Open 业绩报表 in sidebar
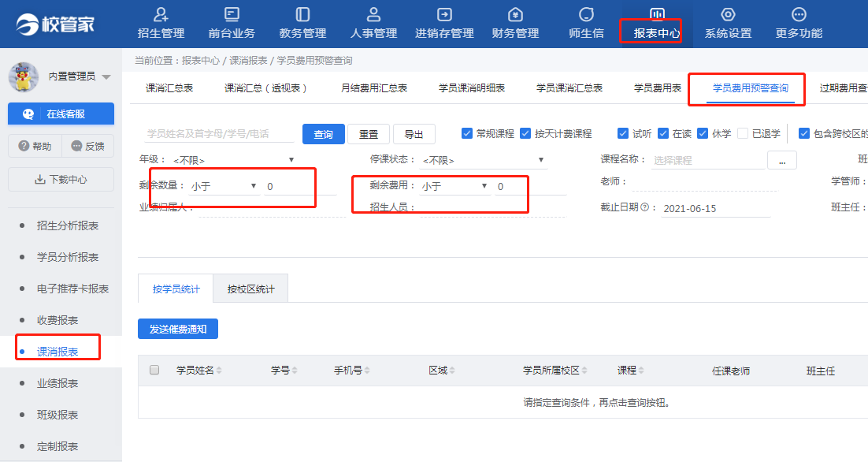This screenshot has height=462, width=868. pos(57,383)
